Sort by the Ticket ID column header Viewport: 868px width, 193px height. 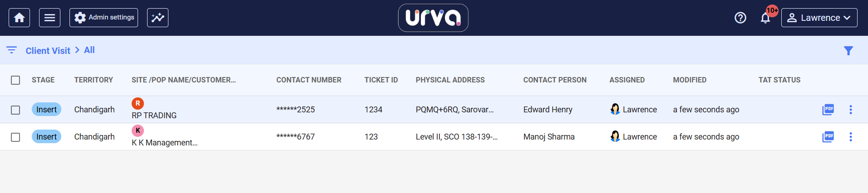[x=381, y=80]
